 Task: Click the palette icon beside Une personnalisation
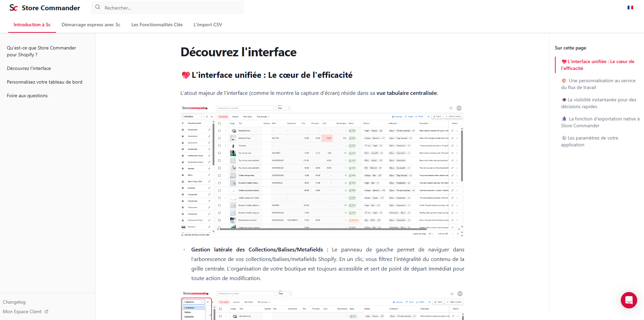(x=564, y=81)
